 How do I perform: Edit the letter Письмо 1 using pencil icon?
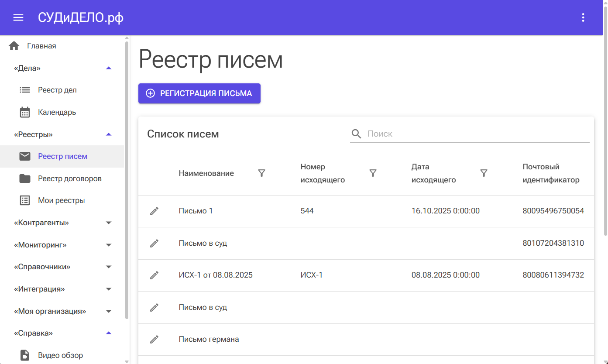coord(154,211)
